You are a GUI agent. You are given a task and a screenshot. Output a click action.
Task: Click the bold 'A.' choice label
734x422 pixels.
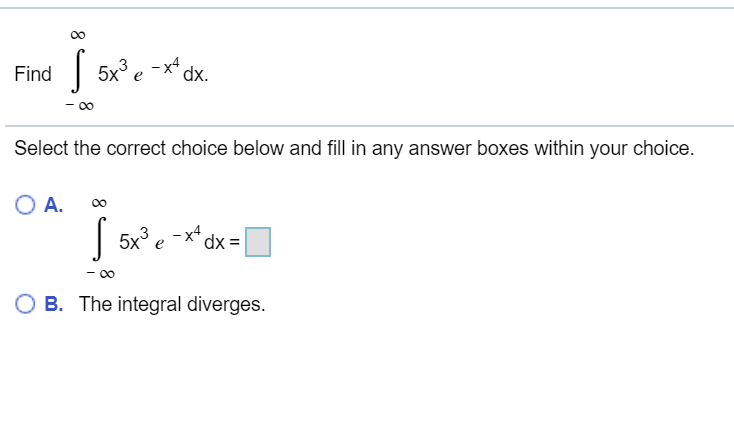(x=53, y=205)
